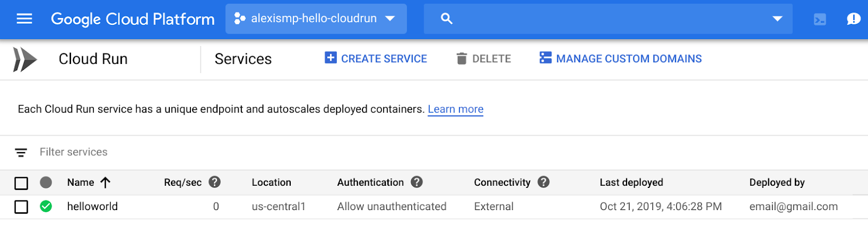The width and height of the screenshot is (868, 235).
Task: Expand the search bar dropdown arrow
Action: point(777,19)
